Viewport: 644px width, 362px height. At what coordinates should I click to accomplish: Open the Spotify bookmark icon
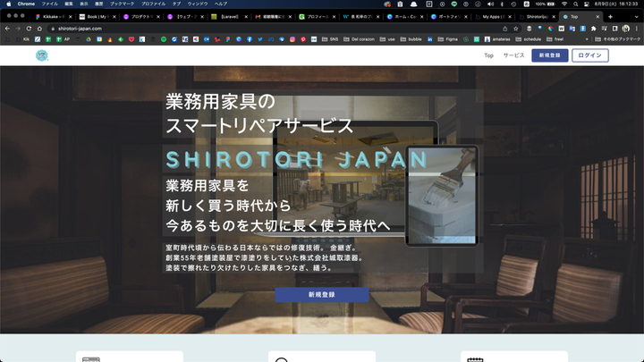click(x=164, y=39)
